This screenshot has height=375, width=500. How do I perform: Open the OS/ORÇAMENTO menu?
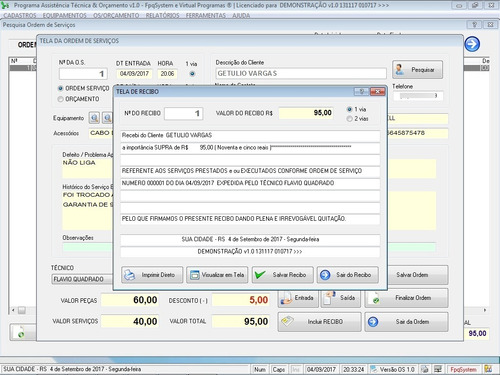pos(116,15)
